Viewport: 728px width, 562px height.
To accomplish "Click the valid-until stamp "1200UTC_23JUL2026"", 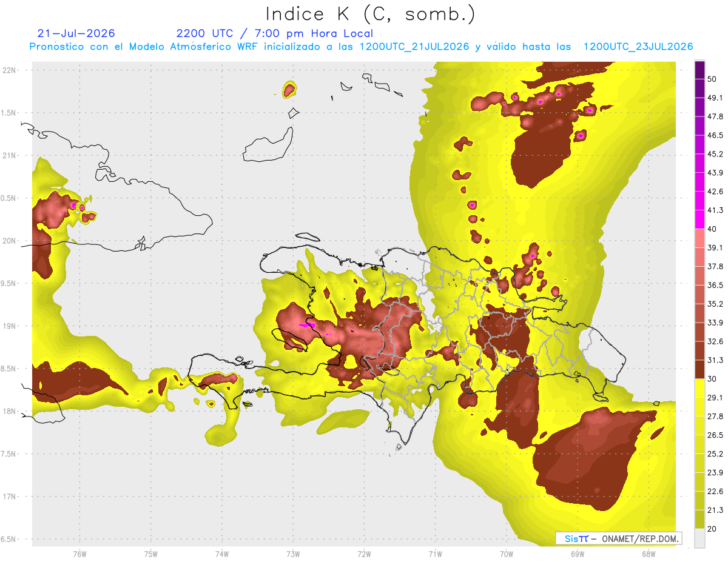I will click(638, 47).
